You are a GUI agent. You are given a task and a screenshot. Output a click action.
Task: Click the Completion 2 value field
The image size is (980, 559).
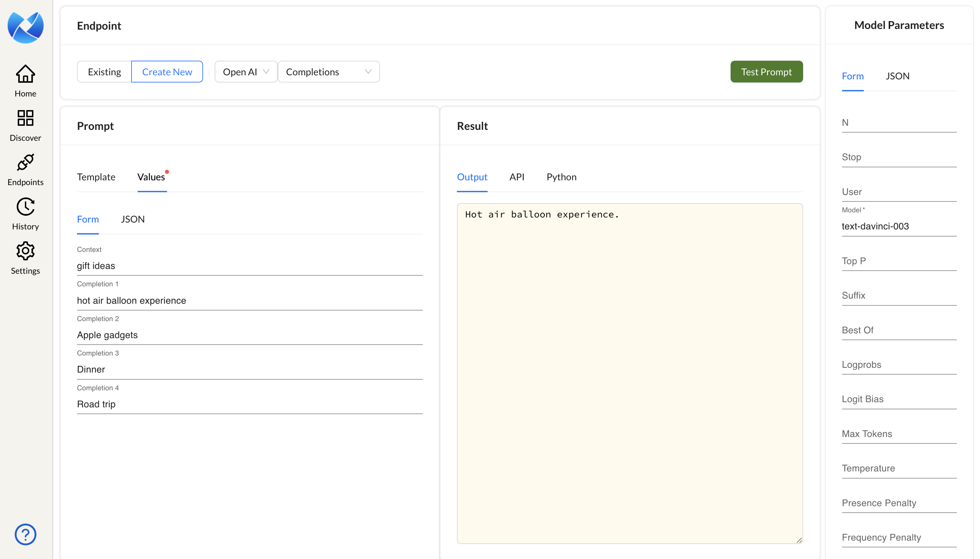coord(249,335)
